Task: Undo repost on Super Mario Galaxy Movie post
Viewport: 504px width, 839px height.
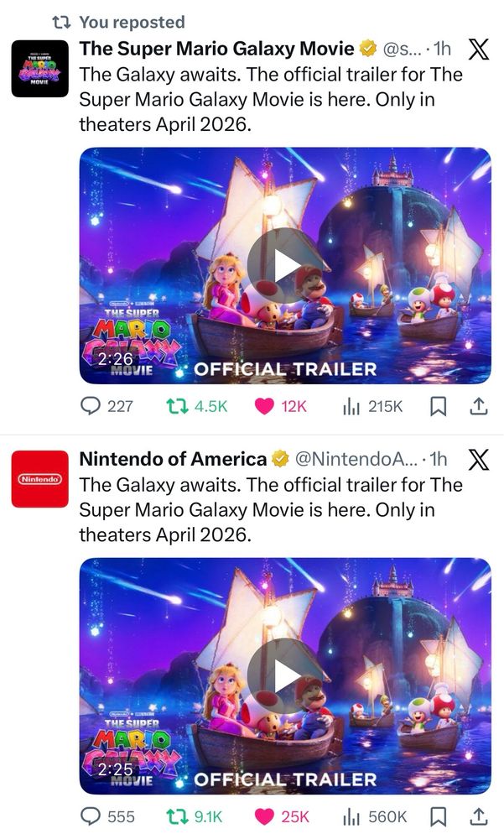Action: pos(196,407)
